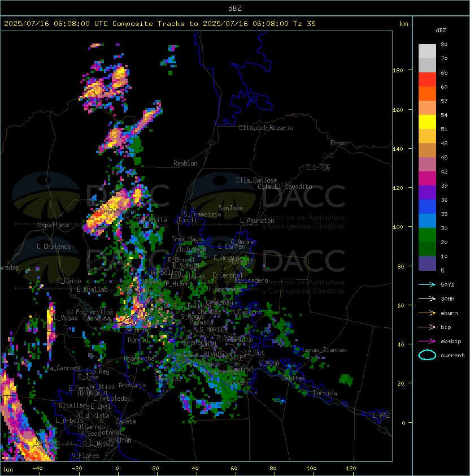Screen dimensions: 470x476
Task: Pick the magenta 39-42 dBZ swatch
Action: coord(427,179)
